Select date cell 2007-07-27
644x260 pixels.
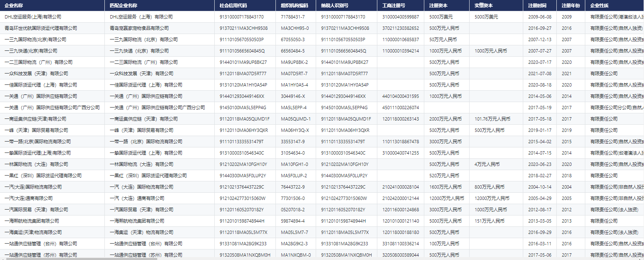click(x=540, y=51)
